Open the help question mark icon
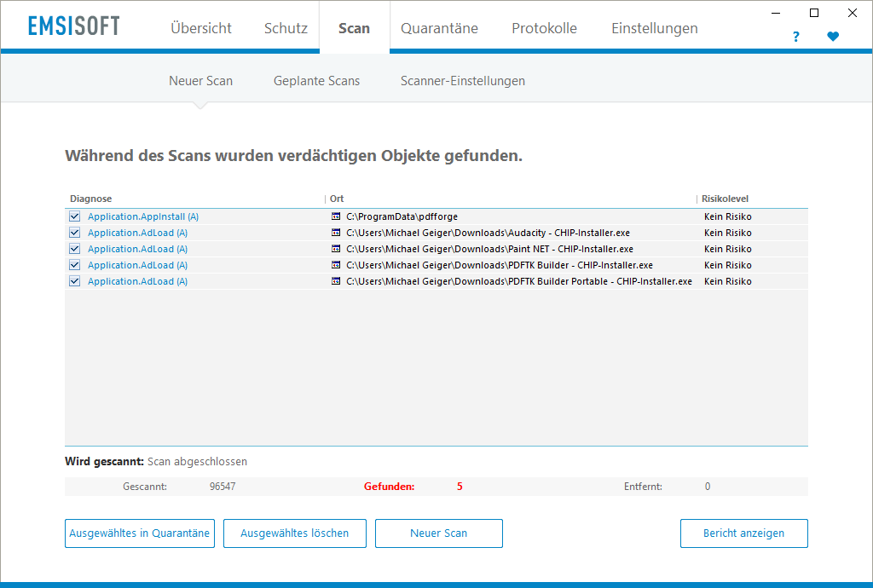 (795, 37)
